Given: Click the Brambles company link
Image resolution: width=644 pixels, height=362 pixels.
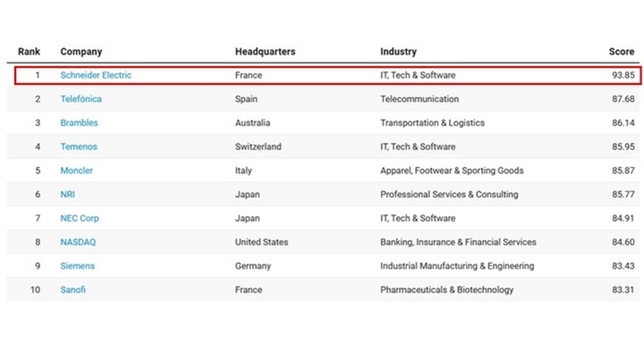Looking at the screenshot, I should [79, 122].
